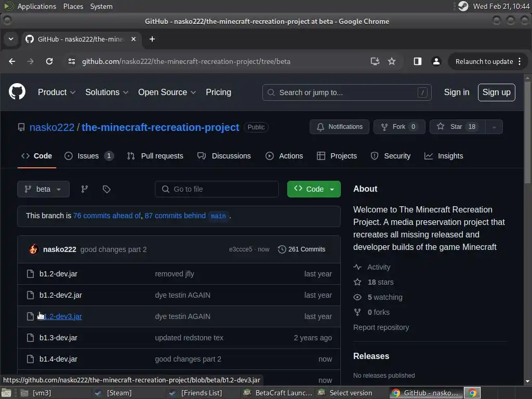
Task: Click the Search or jump to field
Action: click(347, 92)
